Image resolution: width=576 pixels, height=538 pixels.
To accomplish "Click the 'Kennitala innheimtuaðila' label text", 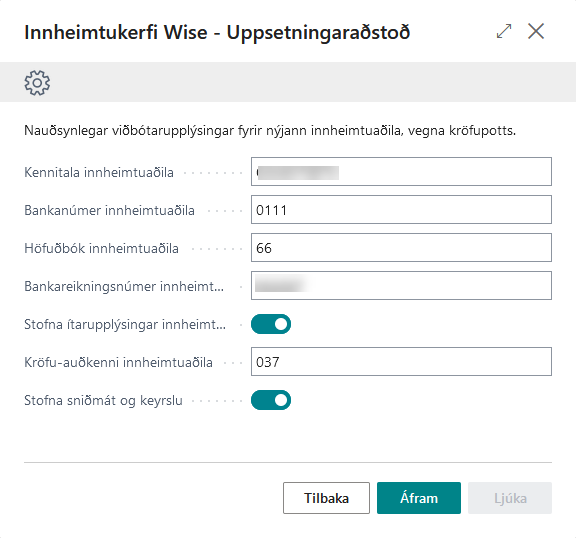I will tap(99, 172).
